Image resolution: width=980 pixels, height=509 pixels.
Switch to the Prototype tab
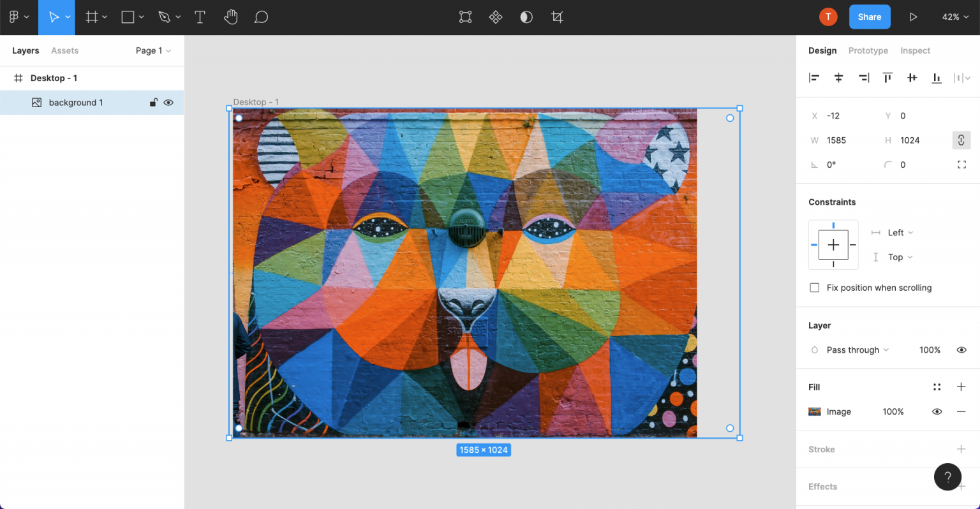tap(868, 50)
